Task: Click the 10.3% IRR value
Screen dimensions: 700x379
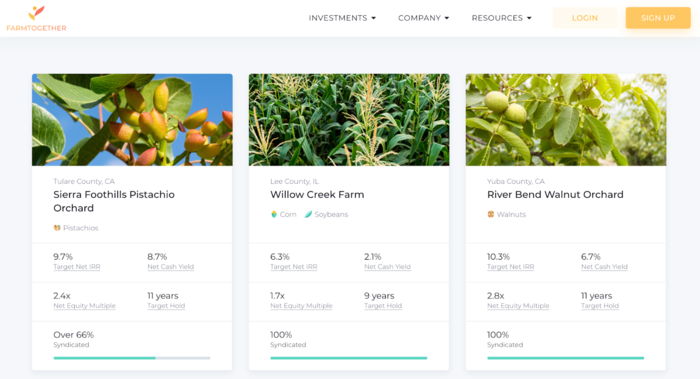Action: tap(498, 257)
